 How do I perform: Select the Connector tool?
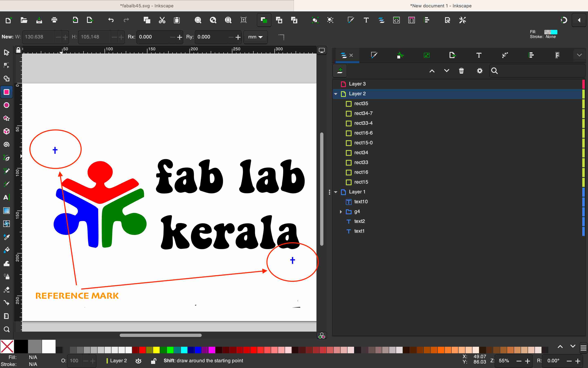[7, 303]
